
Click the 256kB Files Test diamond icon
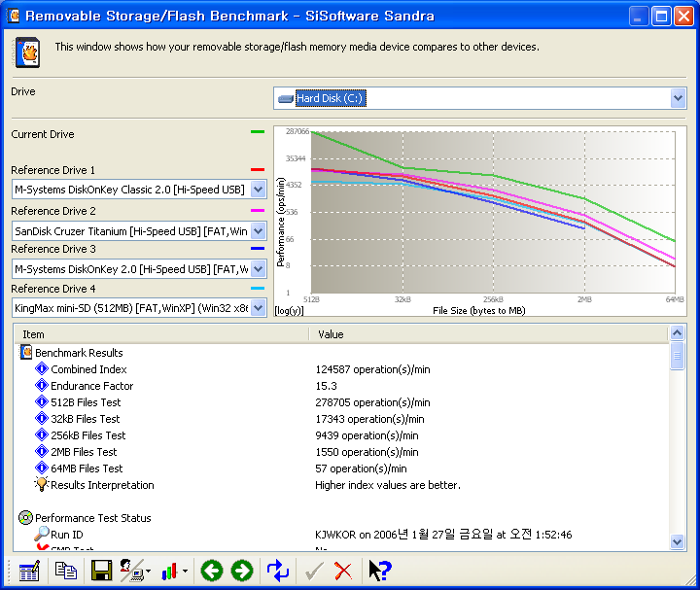point(42,434)
